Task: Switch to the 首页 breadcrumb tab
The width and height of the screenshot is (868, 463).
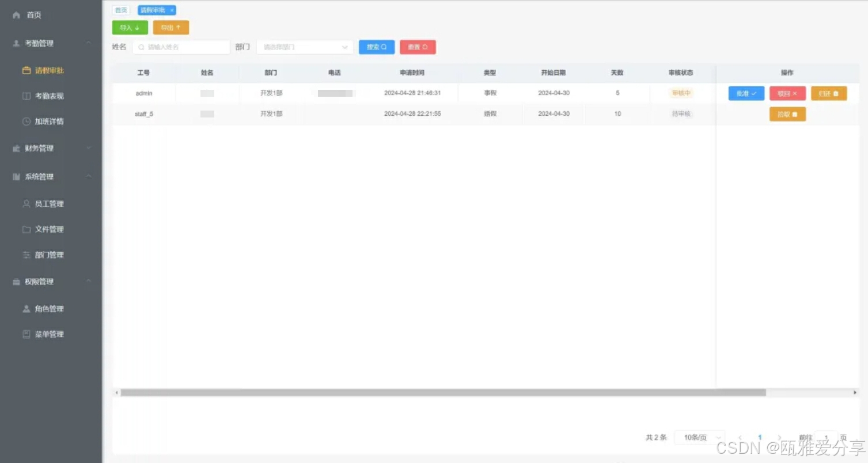Action: point(121,10)
